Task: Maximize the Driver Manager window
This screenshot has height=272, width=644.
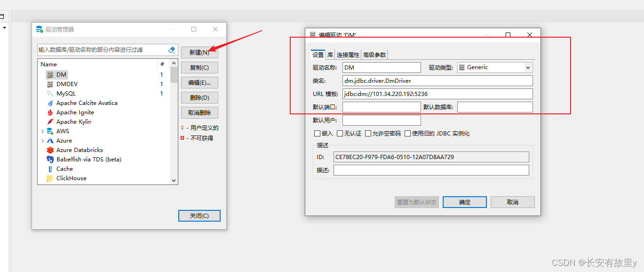Action: (194, 29)
